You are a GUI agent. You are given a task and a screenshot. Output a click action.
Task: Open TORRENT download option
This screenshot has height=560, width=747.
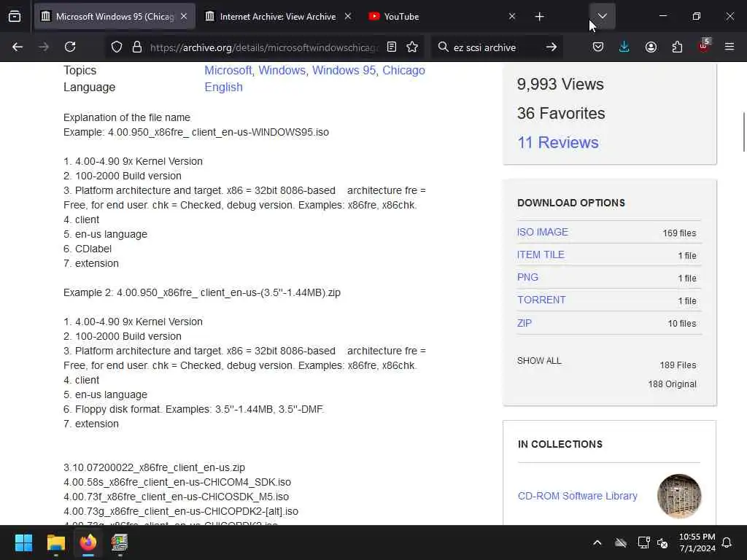coord(541,300)
